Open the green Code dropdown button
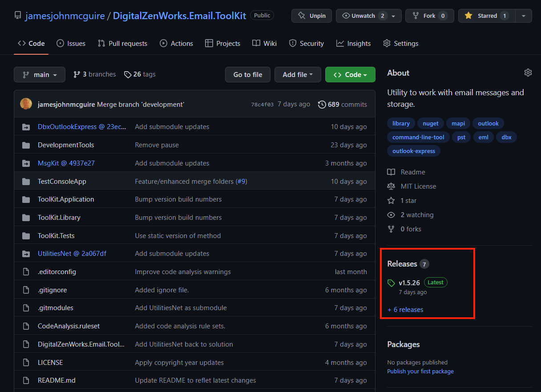This screenshot has height=392, width=541. click(x=350, y=75)
